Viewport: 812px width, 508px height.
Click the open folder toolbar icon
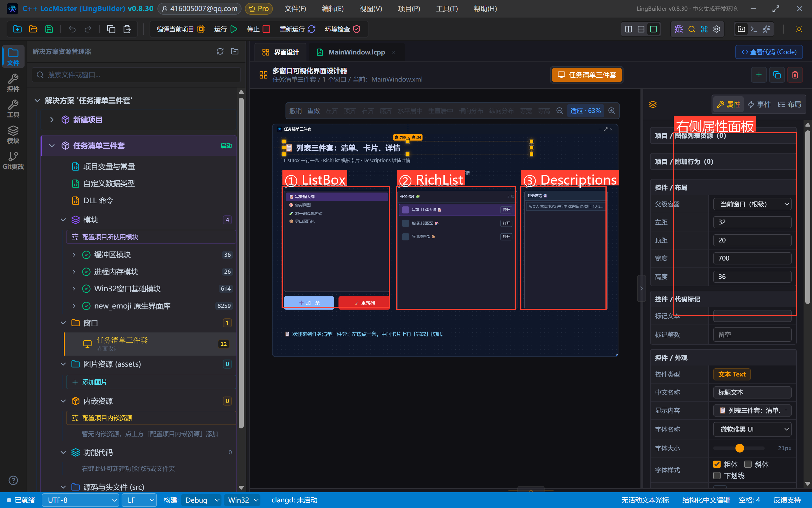[33, 29]
